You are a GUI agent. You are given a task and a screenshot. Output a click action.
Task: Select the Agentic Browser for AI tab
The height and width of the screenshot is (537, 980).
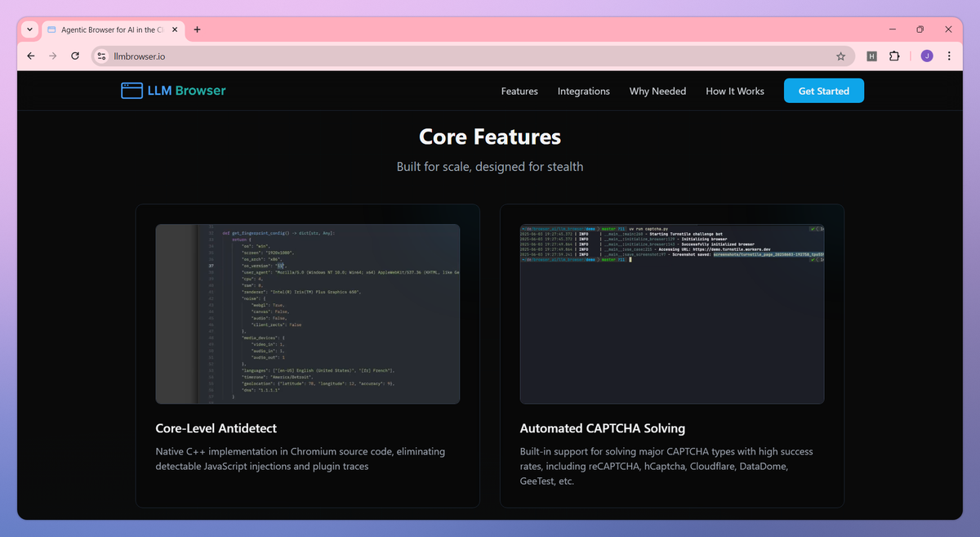113,29
